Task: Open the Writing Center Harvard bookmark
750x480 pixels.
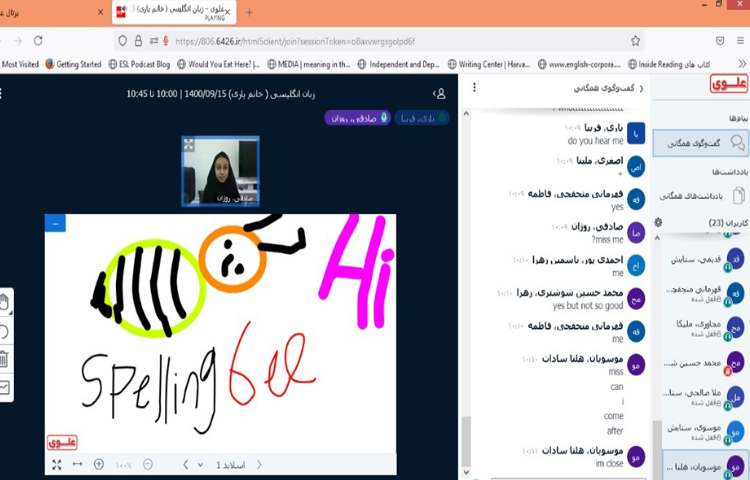Action: (489, 64)
